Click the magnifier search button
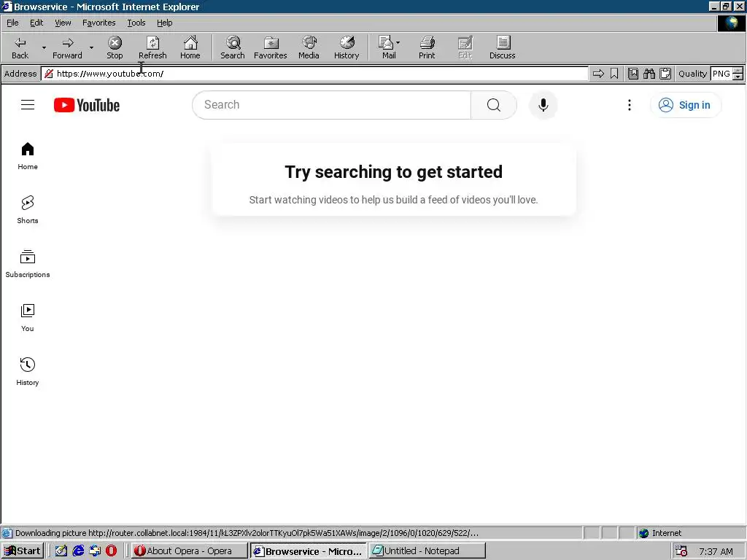747x560 pixels. tap(494, 105)
